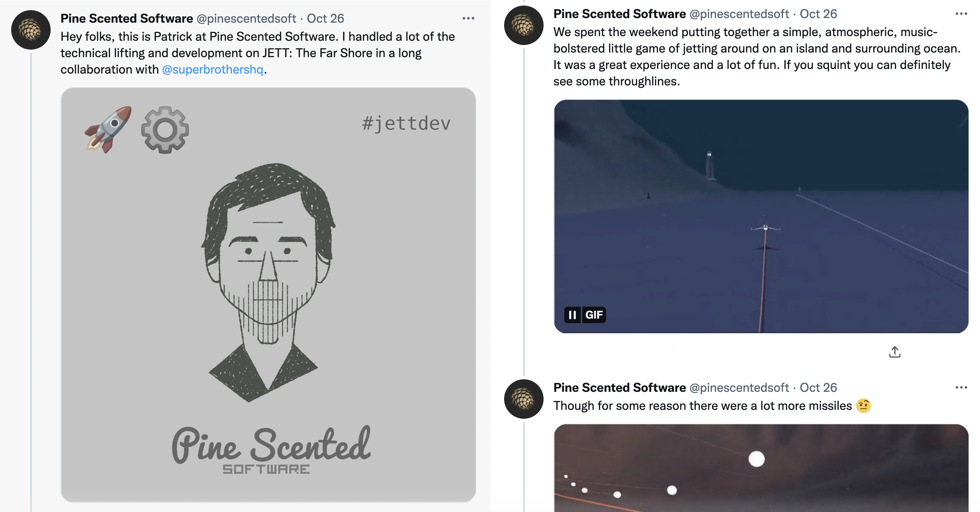980x512 pixels.
Task: Click the Oct 26 date on Patrick's intro tweet
Action: [325, 18]
